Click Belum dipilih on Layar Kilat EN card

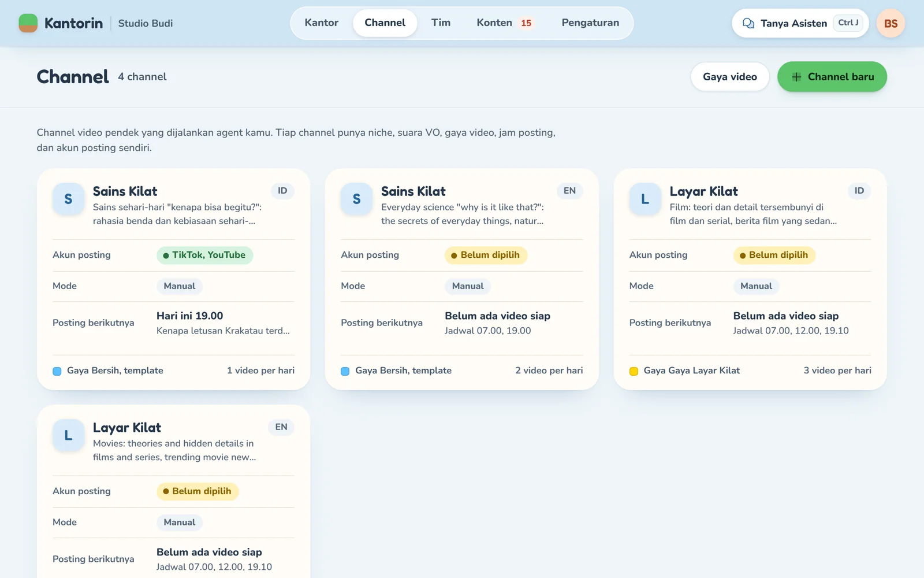click(x=198, y=491)
